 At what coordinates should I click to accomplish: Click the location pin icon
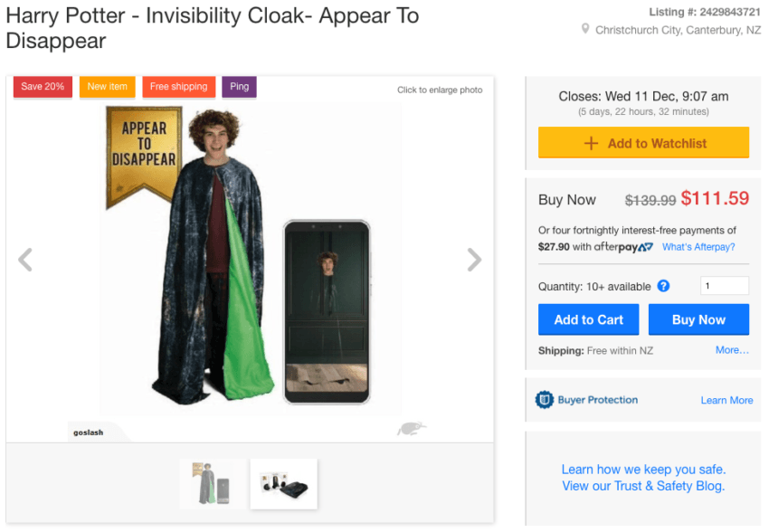pos(586,30)
